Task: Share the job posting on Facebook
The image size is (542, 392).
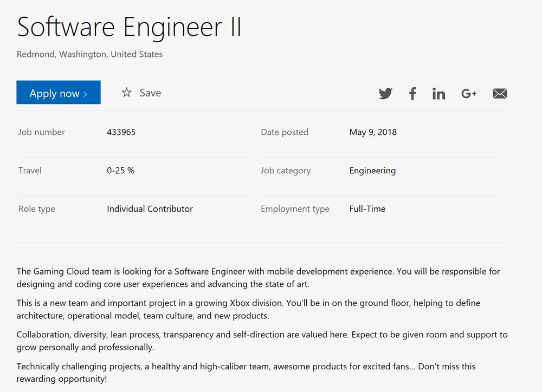Action: 412,94
